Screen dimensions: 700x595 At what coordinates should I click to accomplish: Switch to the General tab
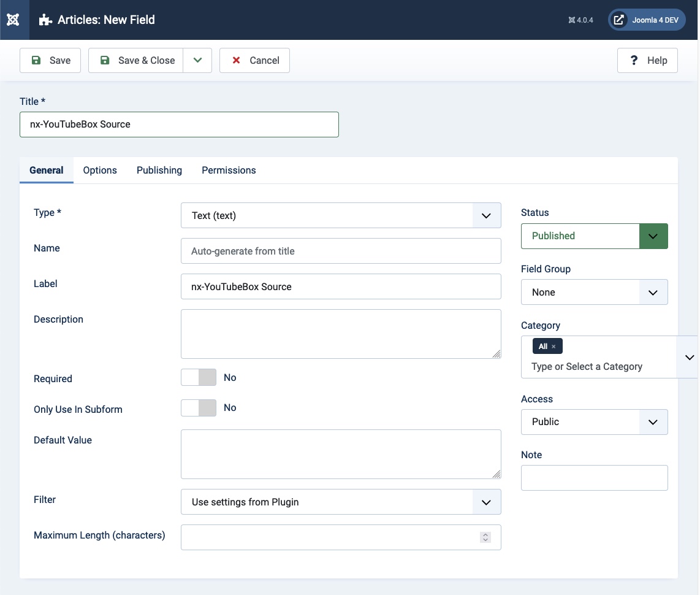pyautogui.click(x=47, y=170)
